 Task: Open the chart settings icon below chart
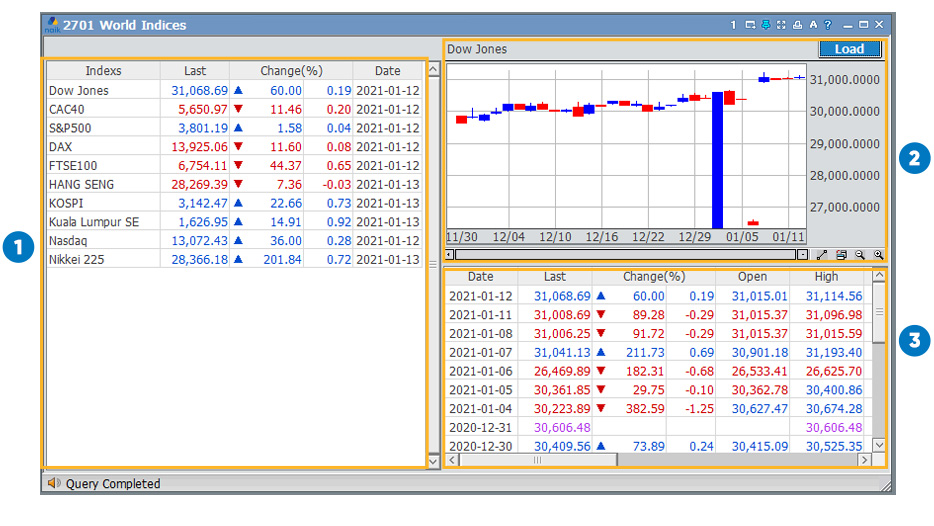pyautogui.click(x=841, y=255)
